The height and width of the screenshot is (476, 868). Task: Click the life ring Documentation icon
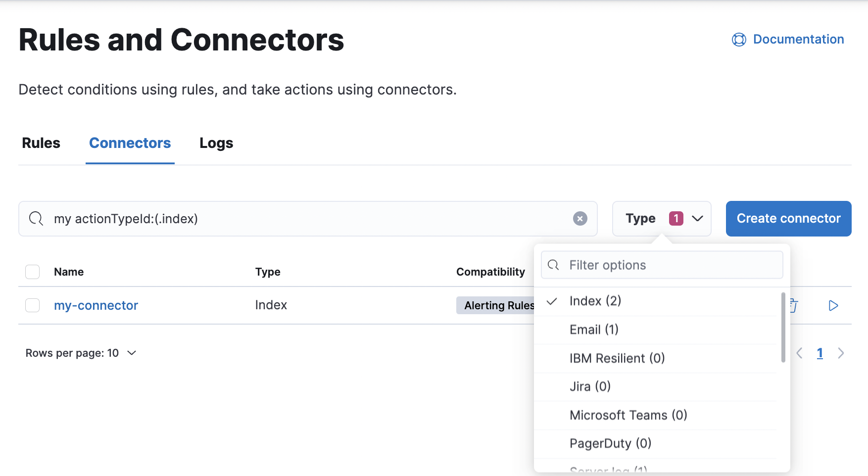(x=738, y=40)
